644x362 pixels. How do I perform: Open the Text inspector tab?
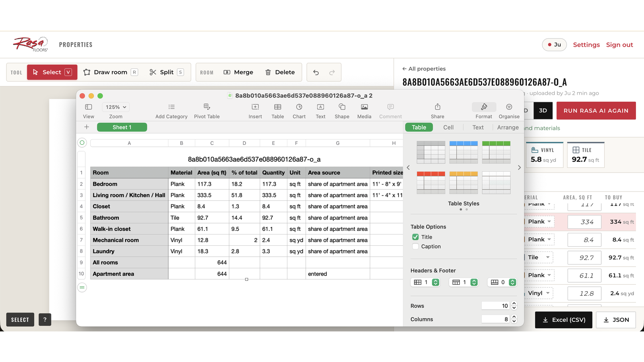[x=478, y=127]
